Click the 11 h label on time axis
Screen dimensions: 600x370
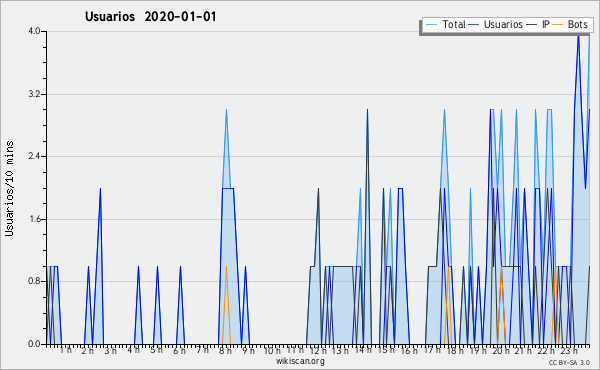pyautogui.click(x=295, y=350)
